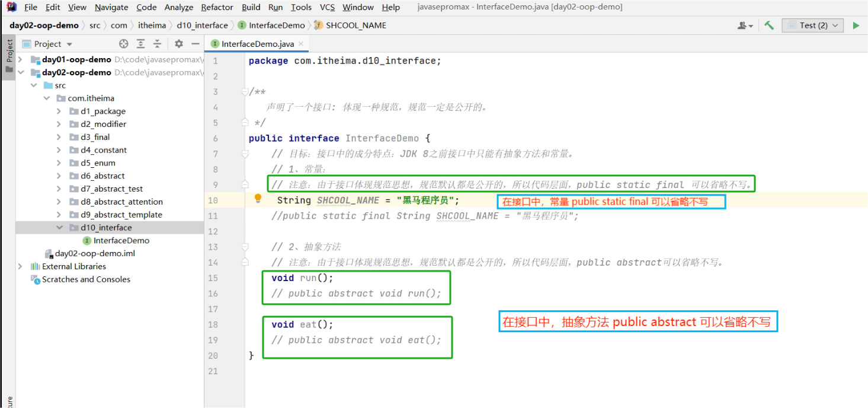Click the fold marker at line 9
Viewport: 868px width, 408px height.
[245, 184]
